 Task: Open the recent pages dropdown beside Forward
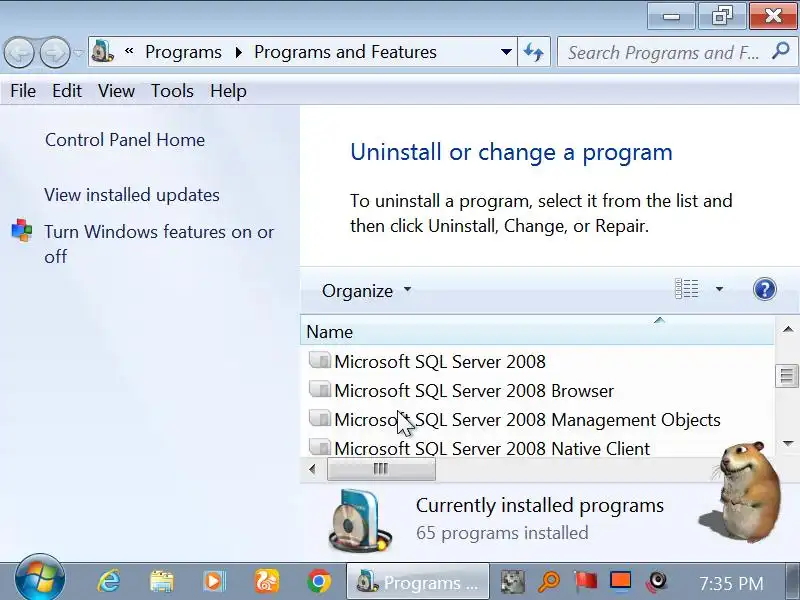[78, 53]
